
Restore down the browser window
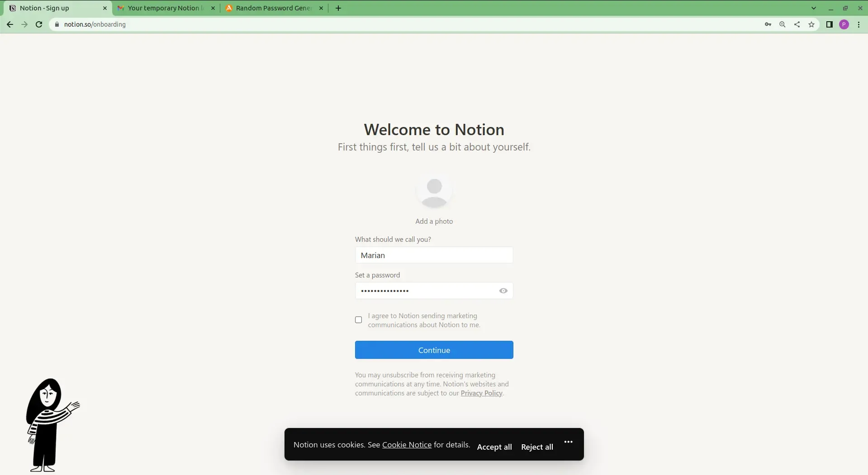845,8
